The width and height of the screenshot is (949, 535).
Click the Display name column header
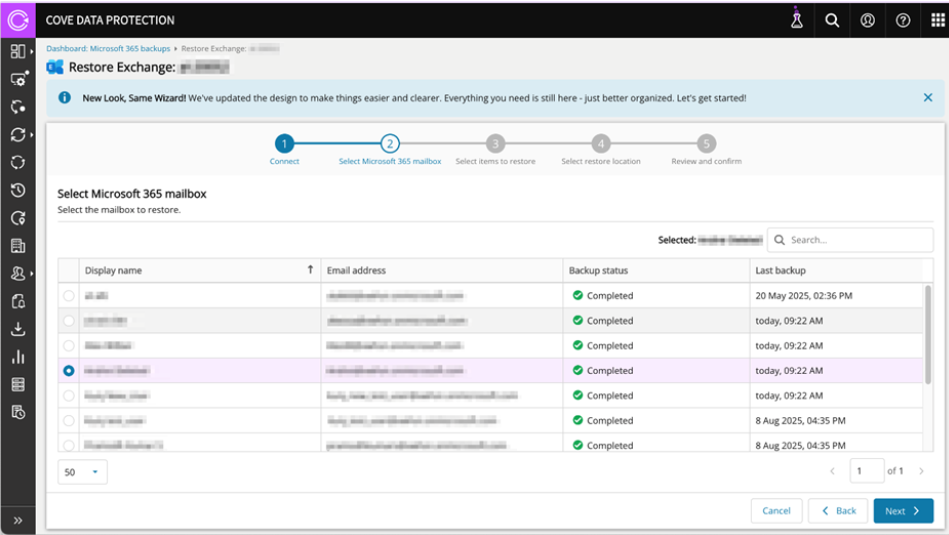pyautogui.click(x=200, y=270)
